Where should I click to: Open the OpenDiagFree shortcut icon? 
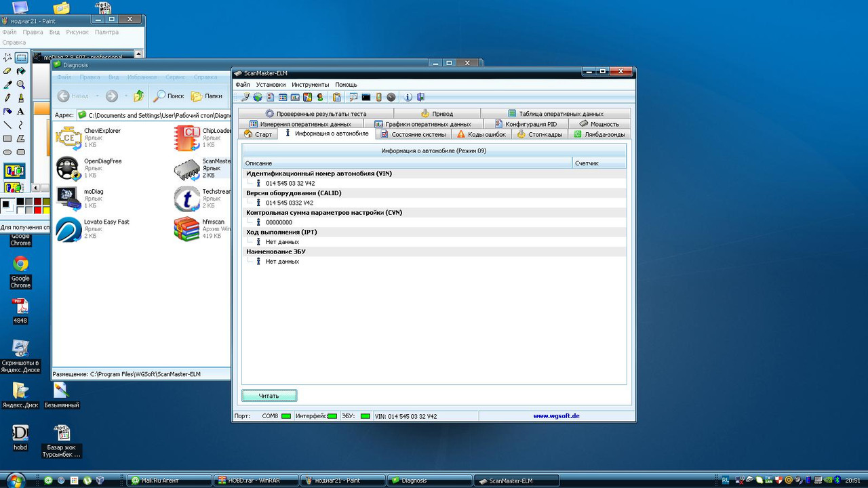coord(67,168)
